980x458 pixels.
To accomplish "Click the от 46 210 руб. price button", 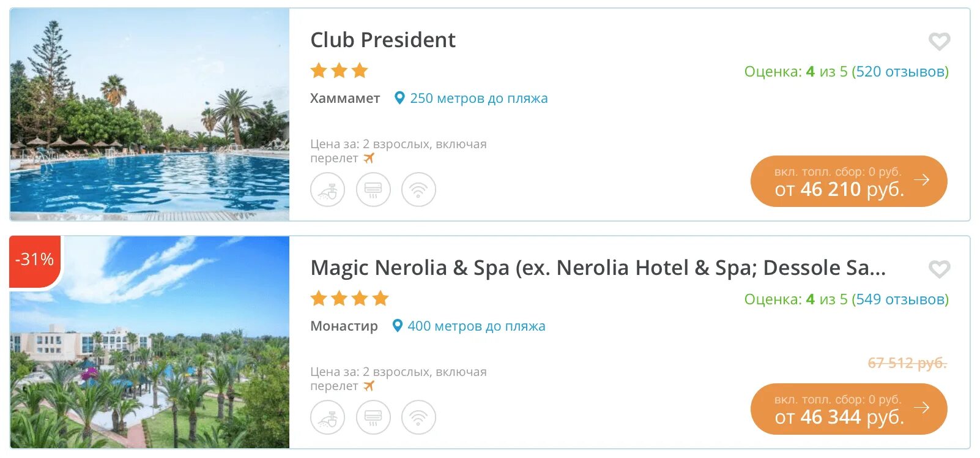I will pos(848,181).
